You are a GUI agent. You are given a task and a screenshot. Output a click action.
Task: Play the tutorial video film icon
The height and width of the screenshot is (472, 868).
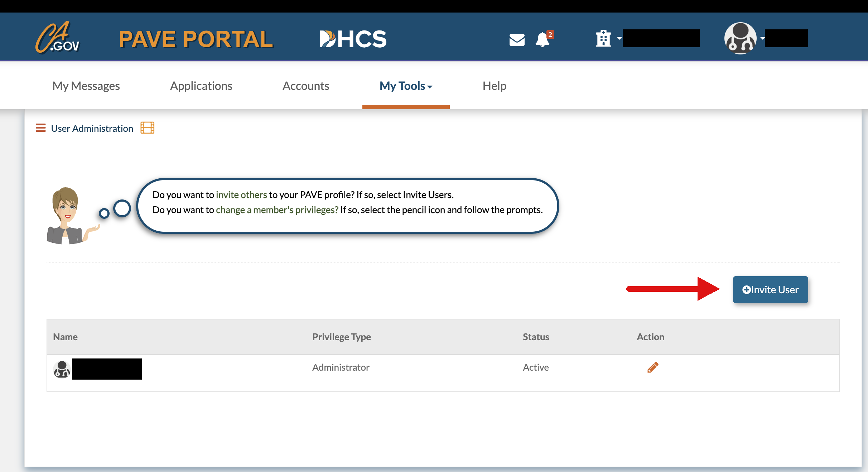tap(148, 128)
